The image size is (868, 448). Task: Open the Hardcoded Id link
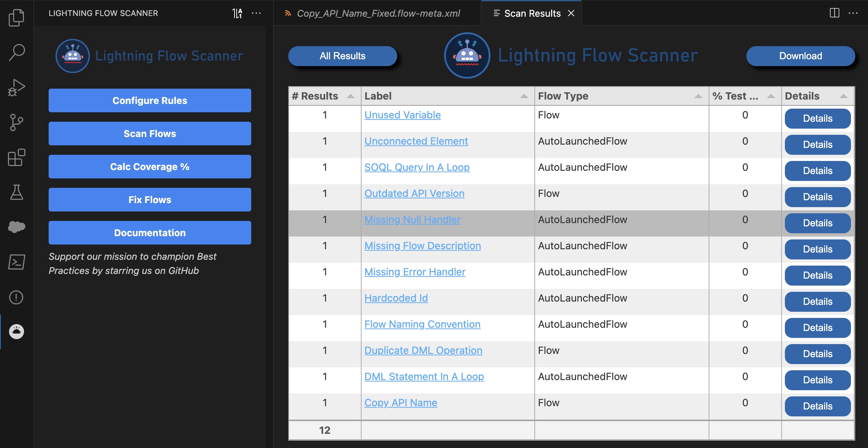(x=396, y=298)
